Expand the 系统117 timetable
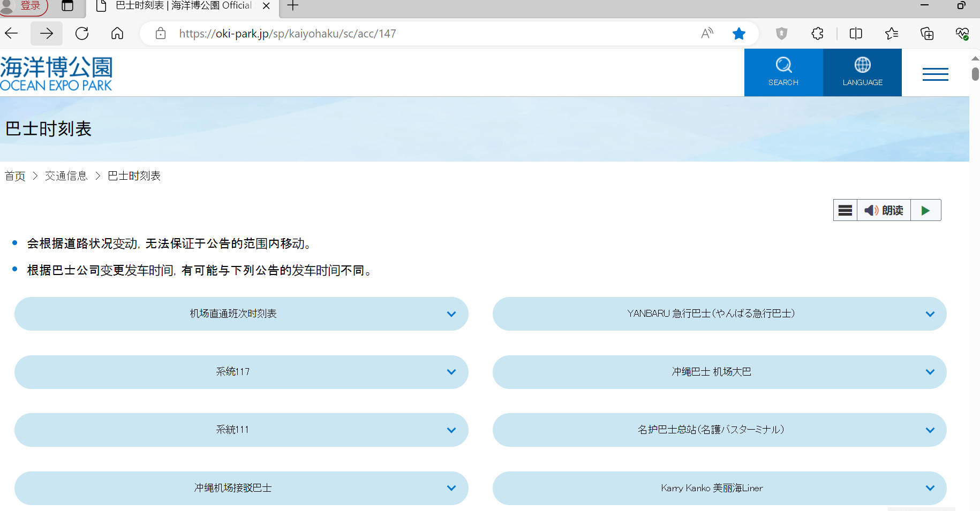 (x=242, y=372)
